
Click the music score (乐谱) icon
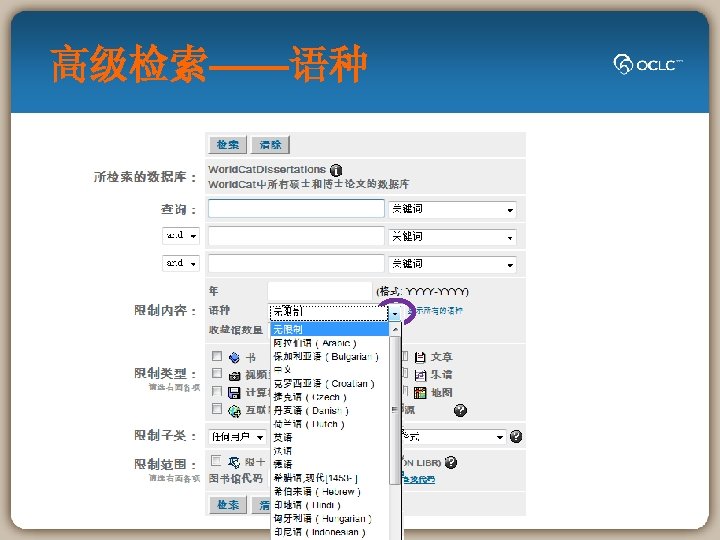tap(420, 375)
